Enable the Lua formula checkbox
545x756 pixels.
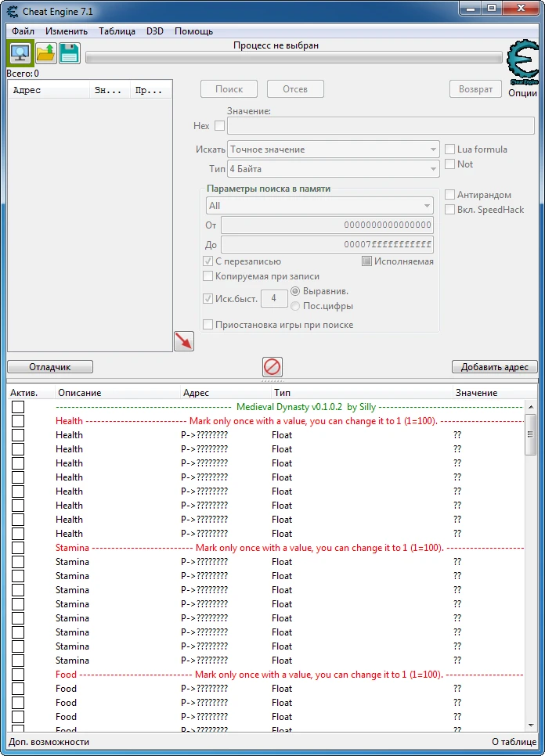click(450, 149)
